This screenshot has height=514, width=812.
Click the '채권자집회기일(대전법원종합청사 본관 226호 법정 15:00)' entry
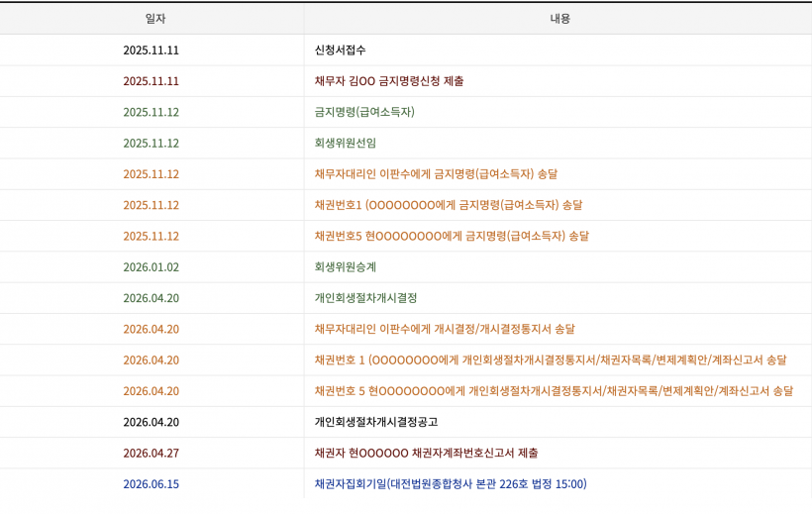point(451,484)
